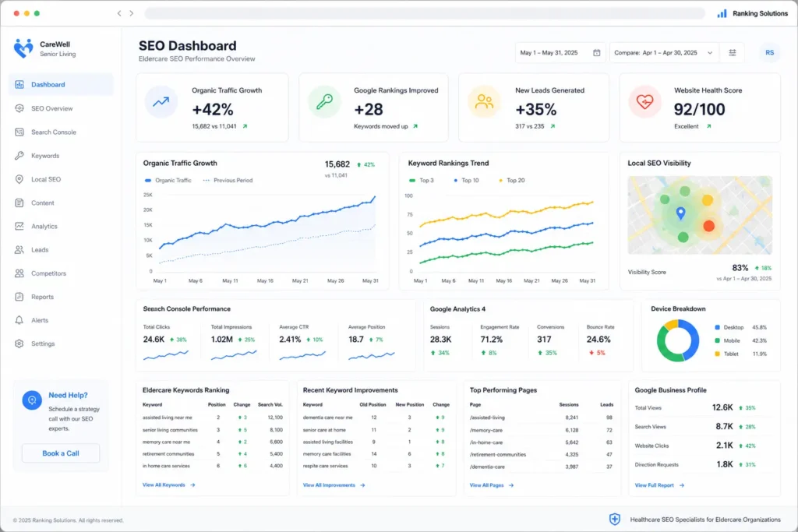Click the May 1 – May 31, 2025 date field

click(560, 53)
